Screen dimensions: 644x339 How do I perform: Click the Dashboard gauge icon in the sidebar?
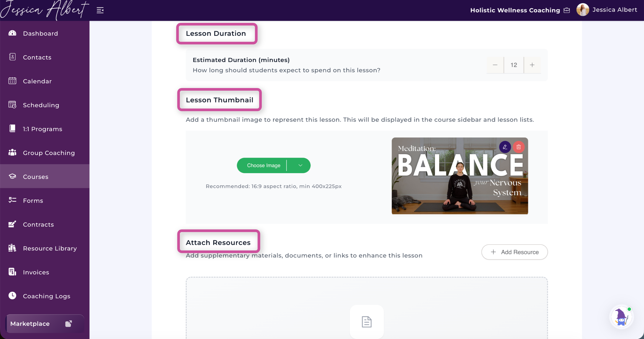pos(12,33)
